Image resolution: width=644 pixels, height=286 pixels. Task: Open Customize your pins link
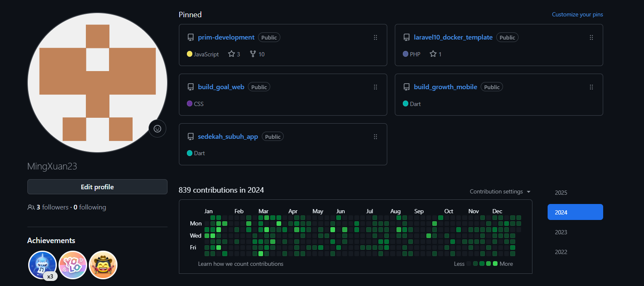[x=577, y=14]
